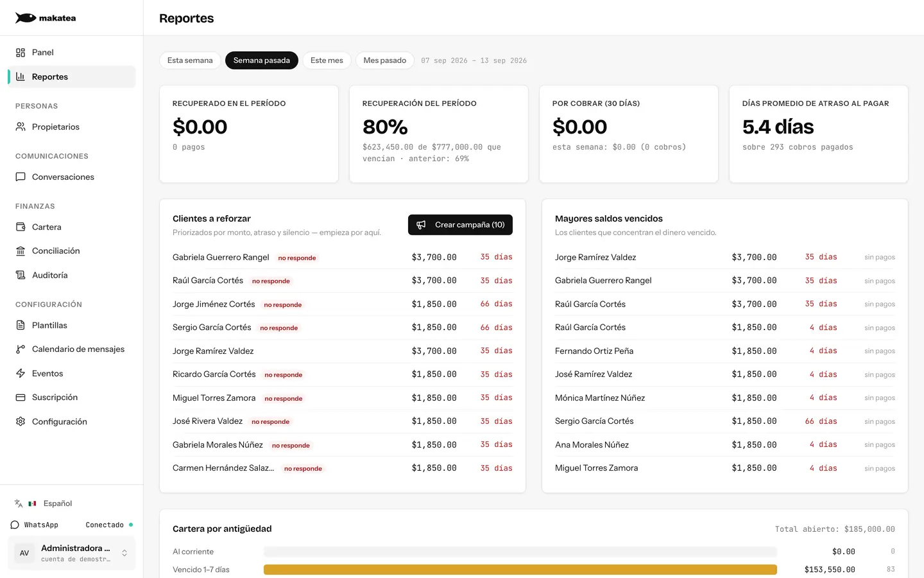This screenshot has height=578, width=924.
Task: Navigate to Propietarios
Action: tap(72, 127)
